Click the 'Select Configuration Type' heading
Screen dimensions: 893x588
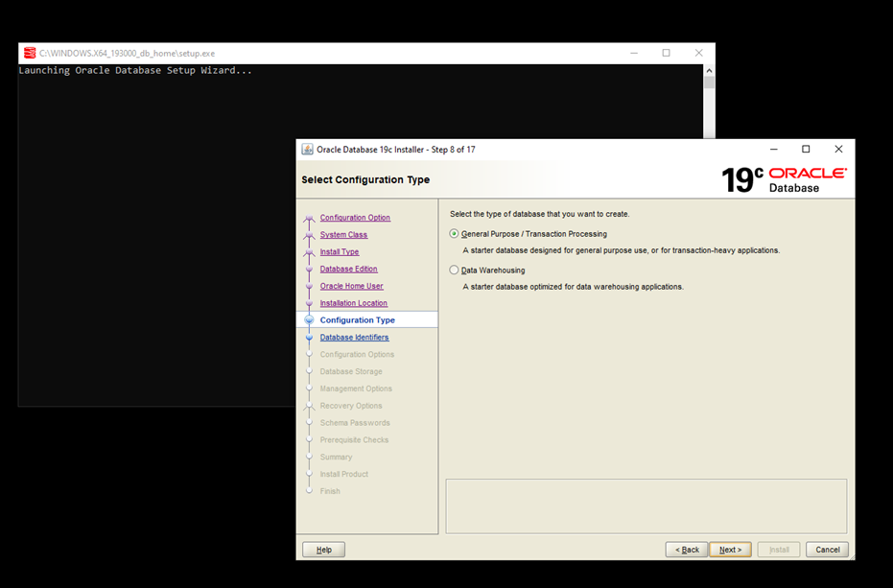coord(365,179)
